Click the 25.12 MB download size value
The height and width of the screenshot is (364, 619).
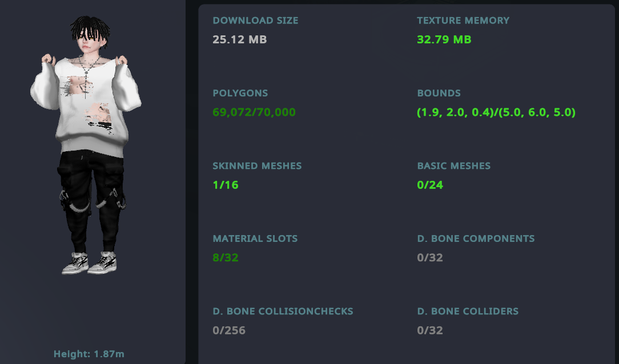240,39
